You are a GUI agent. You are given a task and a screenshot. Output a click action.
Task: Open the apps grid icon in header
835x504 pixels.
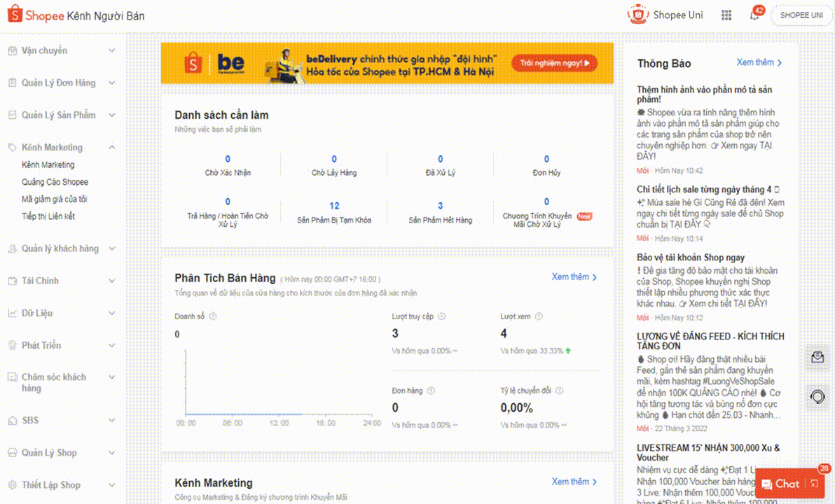point(726,15)
